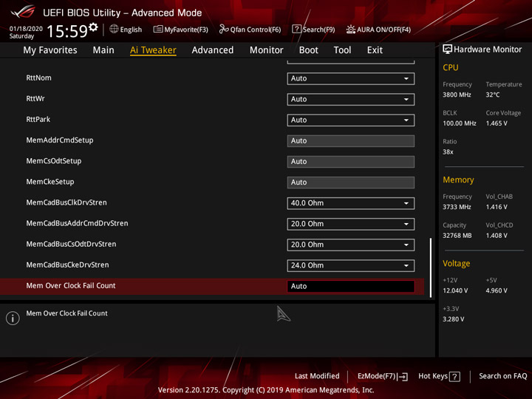Click MyFavorite(F3) button
The width and height of the screenshot is (532, 399).
click(x=180, y=30)
